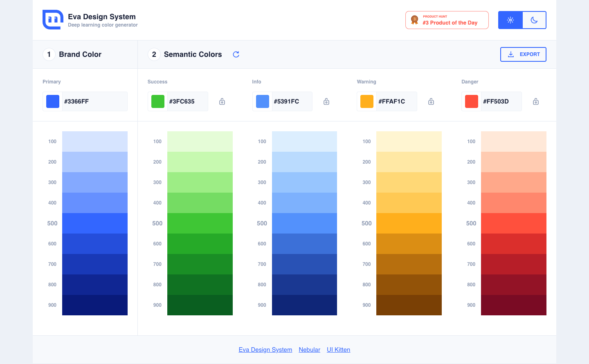The width and height of the screenshot is (589, 364).
Task: Click the Eva Design System logo icon
Action: click(53, 19)
